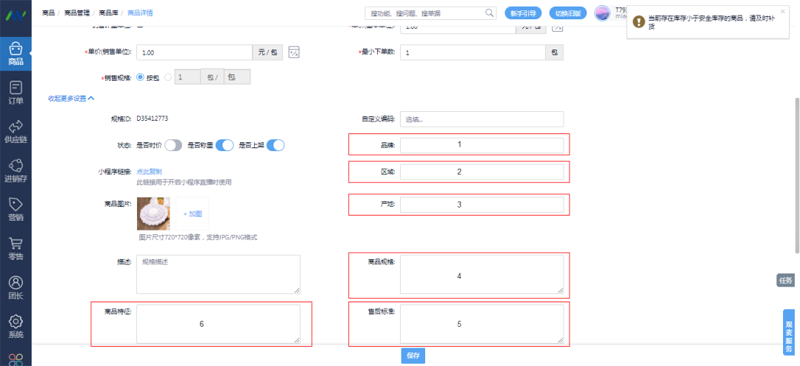Click the image size hint text
This screenshot has width=800, height=366.
point(198,237)
